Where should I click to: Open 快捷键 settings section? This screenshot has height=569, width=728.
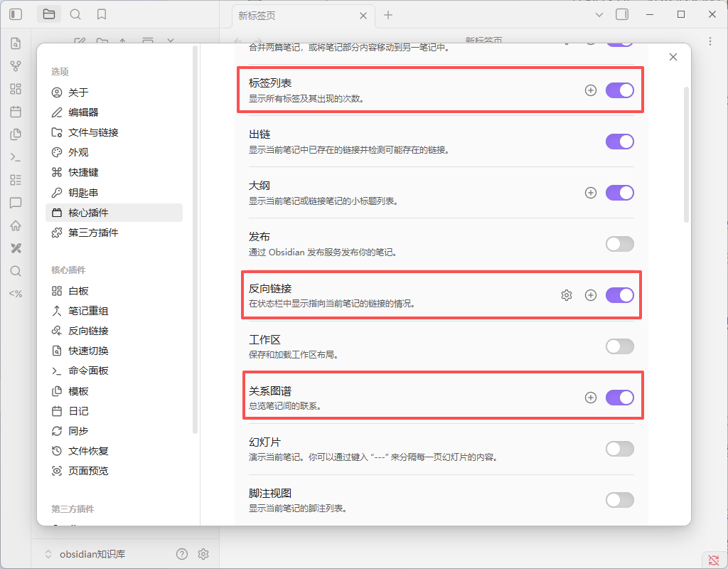114,172
